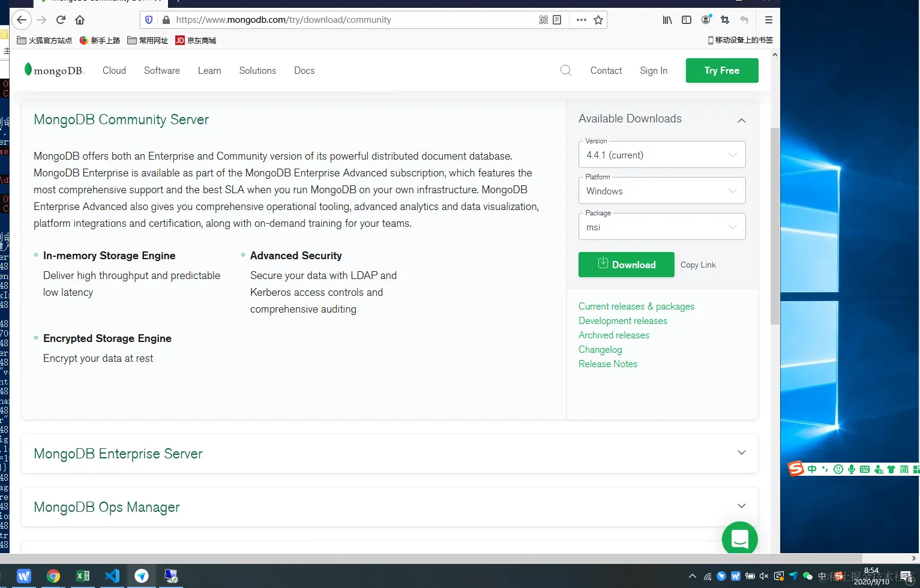
Task: Open Sogou soft keyboard icon
Action: [865, 469]
